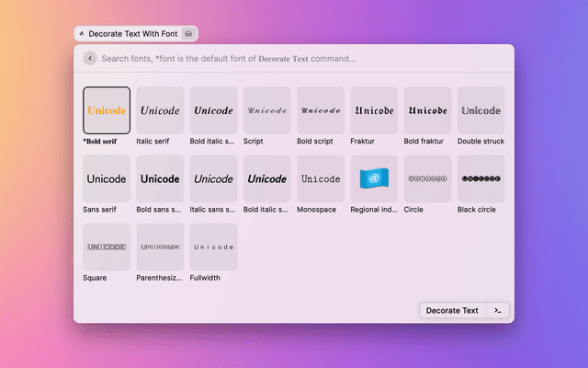Choose the Italic serif font style
This screenshot has height=368, width=588.
click(160, 110)
